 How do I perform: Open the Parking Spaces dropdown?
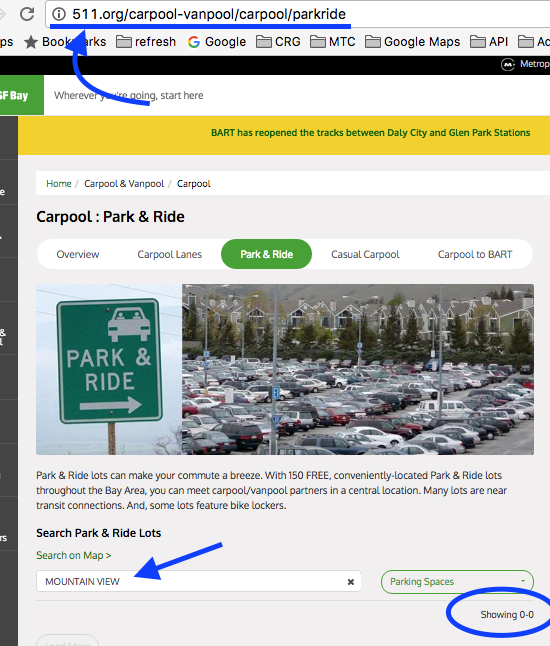(x=457, y=582)
